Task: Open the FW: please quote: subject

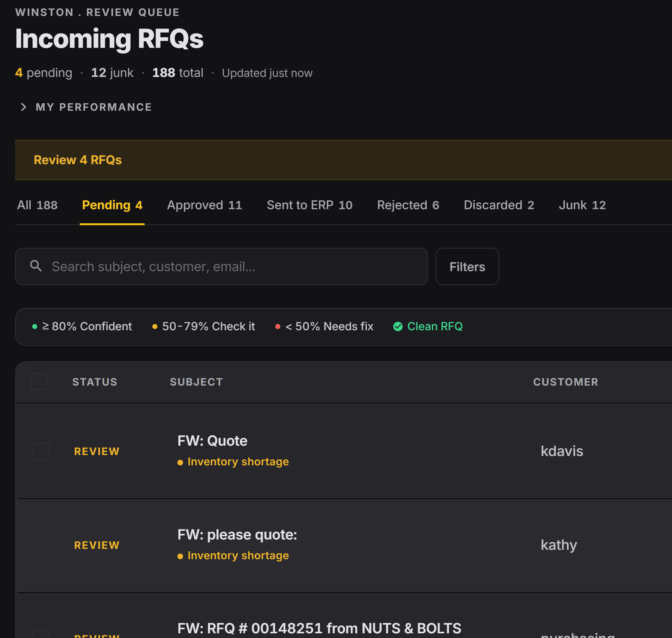Action: 237,534
